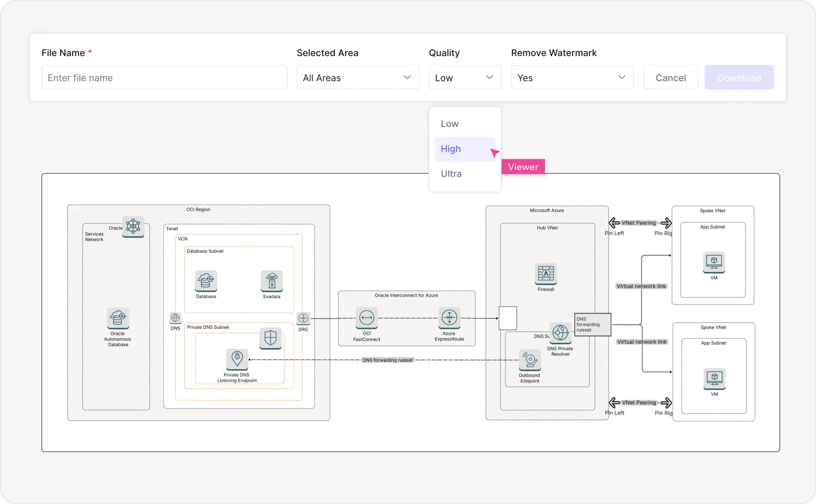The height and width of the screenshot is (504, 816).
Task: Click the lower 'Spoke VNet' title
Action: tap(713, 328)
